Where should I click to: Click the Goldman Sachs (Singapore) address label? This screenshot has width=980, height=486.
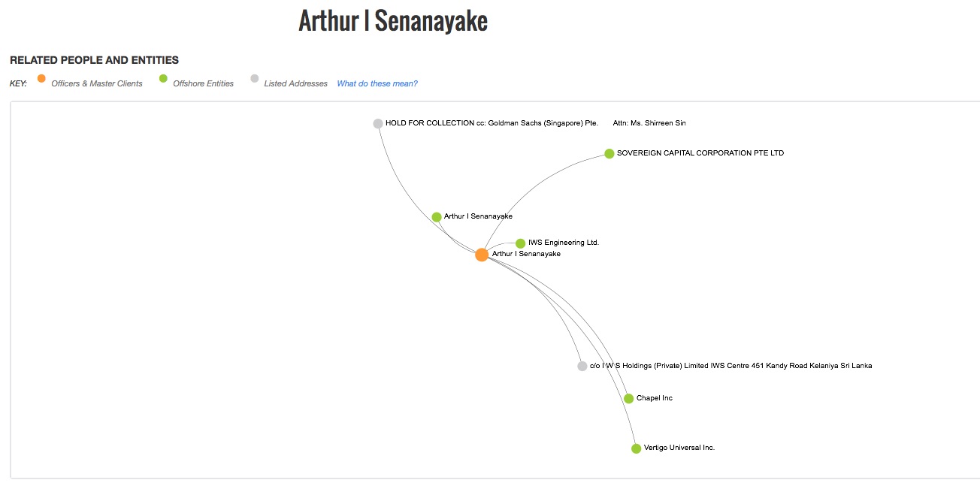point(536,123)
